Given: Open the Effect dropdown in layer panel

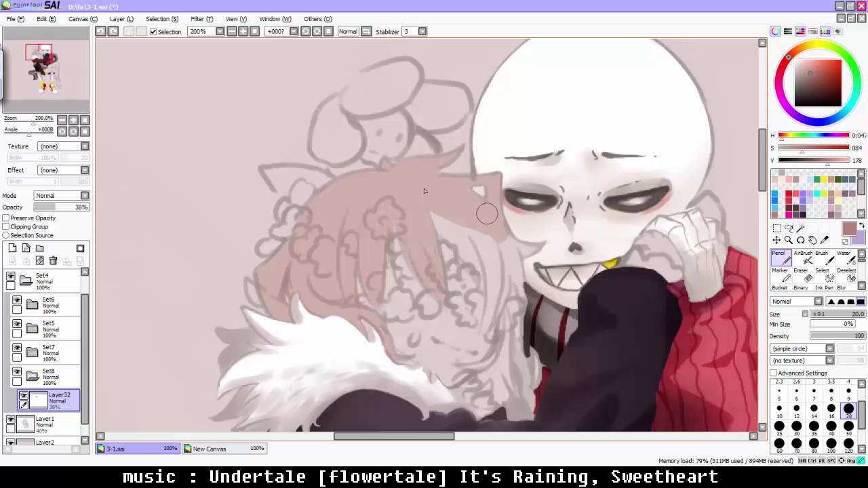Looking at the screenshot, I should coord(85,170).
